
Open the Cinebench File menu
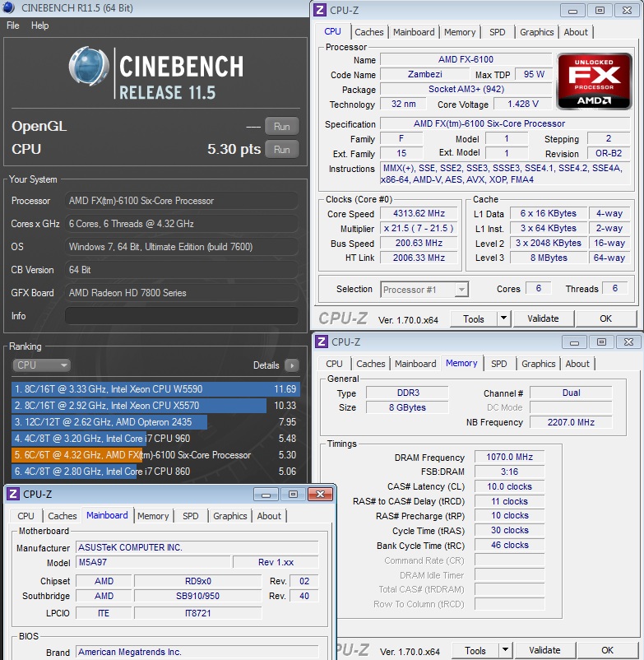pos(13,26)
